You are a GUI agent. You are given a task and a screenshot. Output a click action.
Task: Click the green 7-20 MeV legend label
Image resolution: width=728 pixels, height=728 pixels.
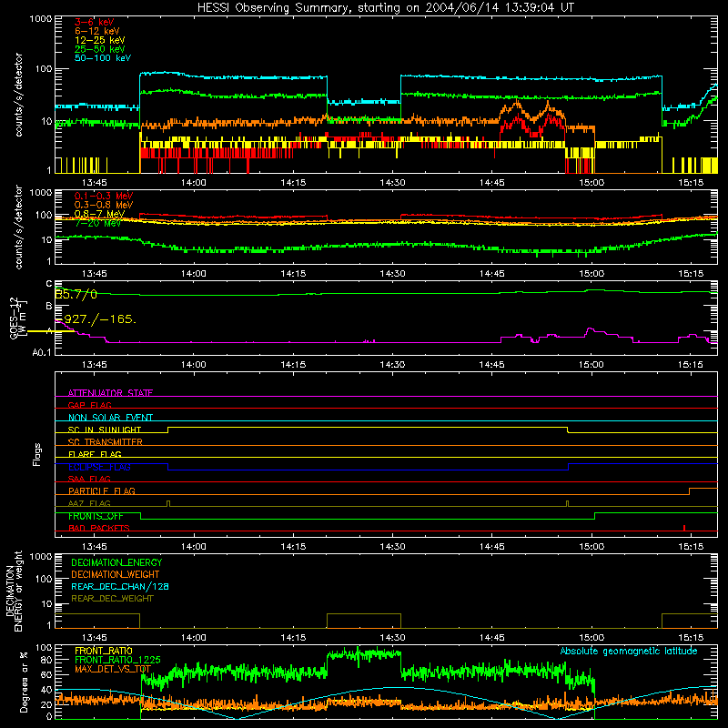98,223
